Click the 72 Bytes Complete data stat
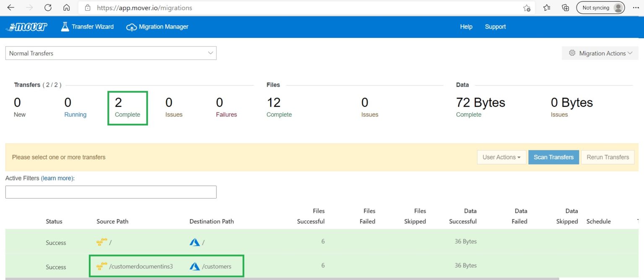This screenshot has height=280, width=644. tap(480, 107)
